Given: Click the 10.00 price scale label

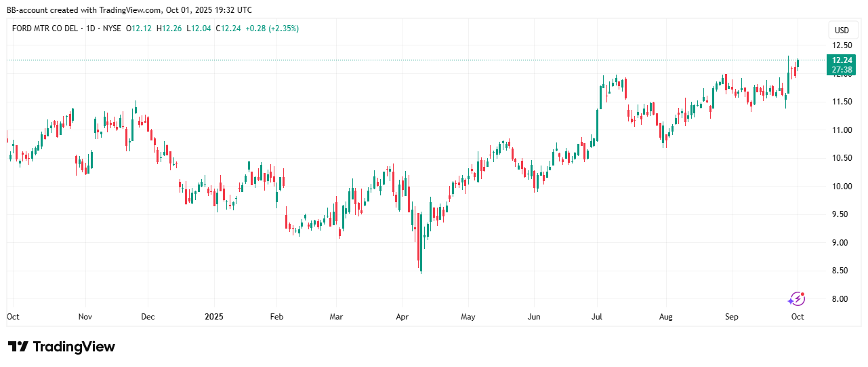Looking at the screenshot, I should pos(842,187).
